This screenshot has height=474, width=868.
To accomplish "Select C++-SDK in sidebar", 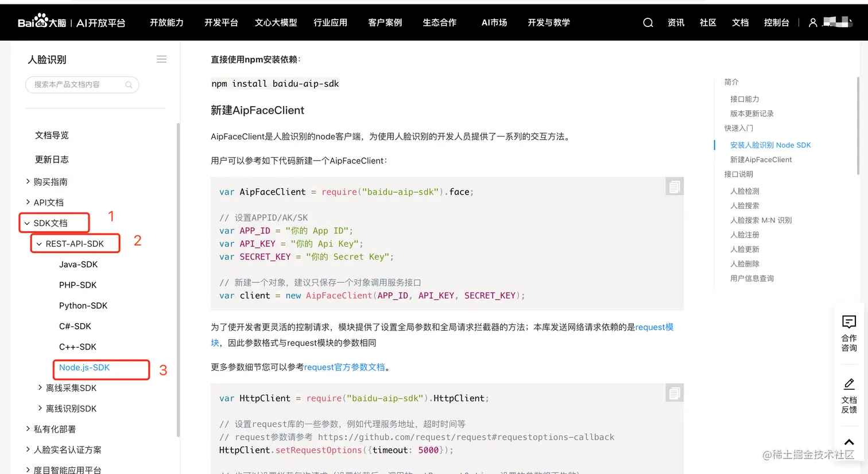I will pyautogui.click(x=77, y=347).
